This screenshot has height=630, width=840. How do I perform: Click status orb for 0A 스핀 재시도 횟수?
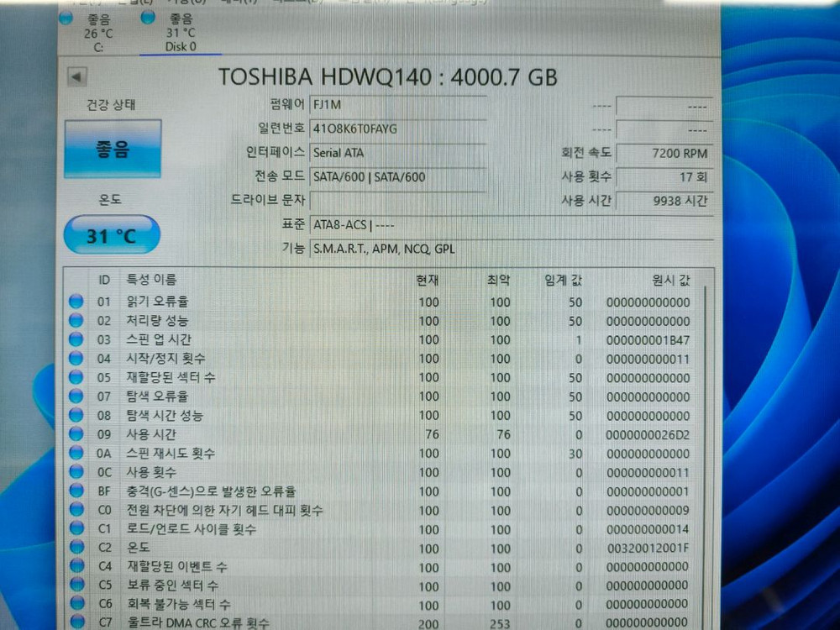pos(76,453)
